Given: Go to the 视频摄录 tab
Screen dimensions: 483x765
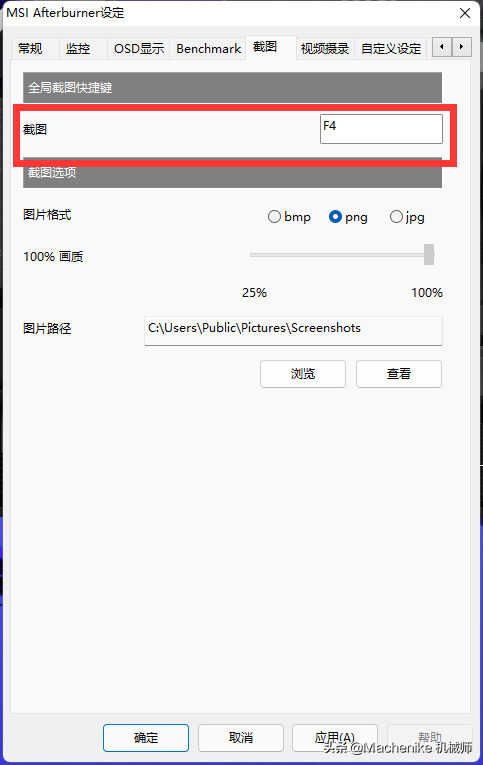Looking at the screenshot, I should pyautogui.click(x=324, y=49).
